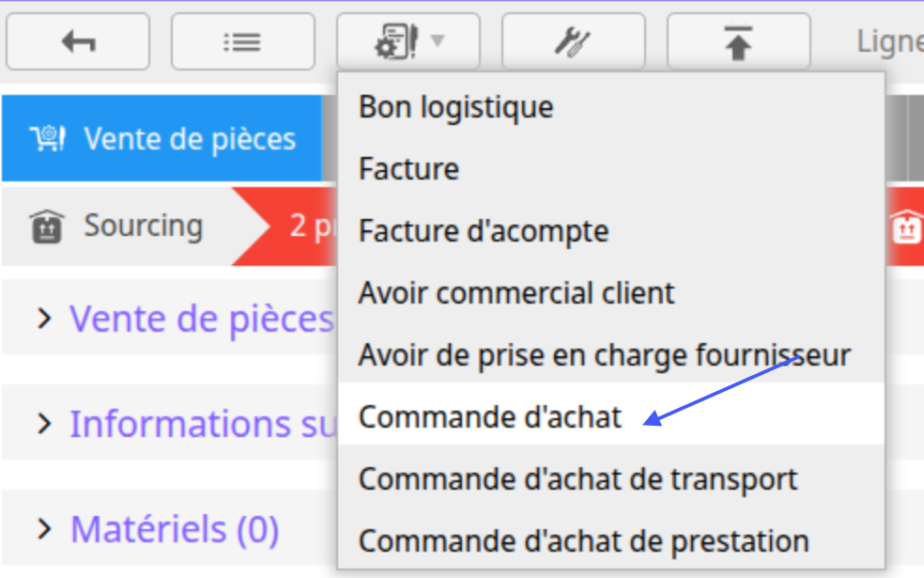The width and height of the screenshot is (924, 578).
Task: Expand the Matériels (0) section chevron
Action: [x=44, y=528]
